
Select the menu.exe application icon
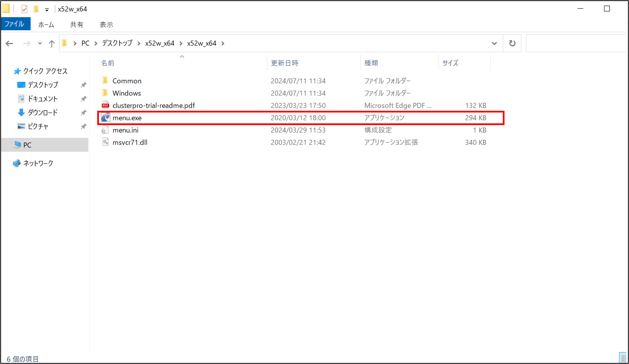coord(105,118)
